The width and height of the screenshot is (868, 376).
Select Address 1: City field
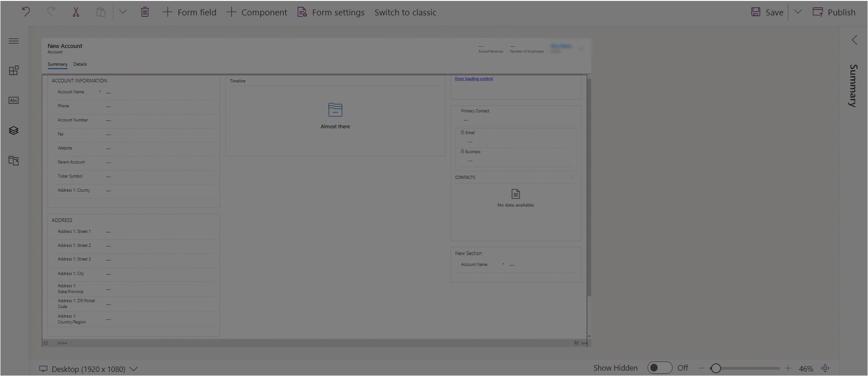pos(133,274)
